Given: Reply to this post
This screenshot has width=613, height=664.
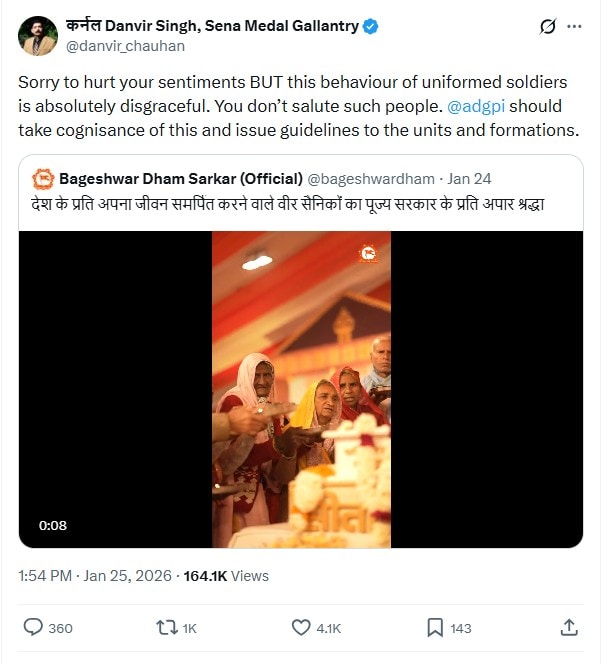Looking at the screenshot, I should point(34,627).
